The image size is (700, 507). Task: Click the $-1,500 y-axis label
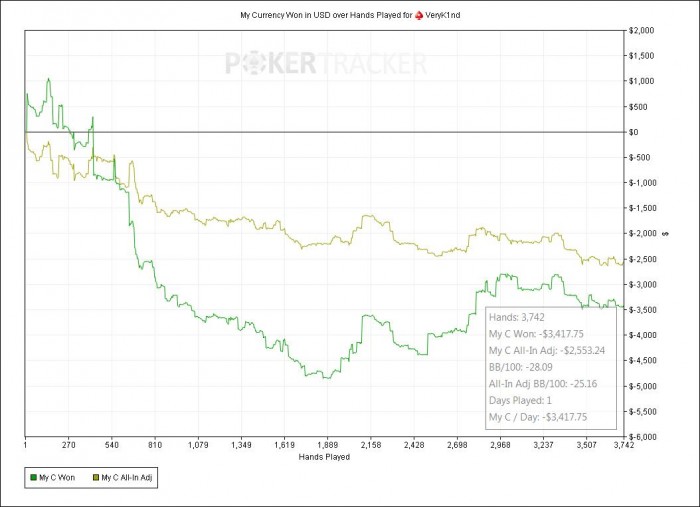(642, 208)
